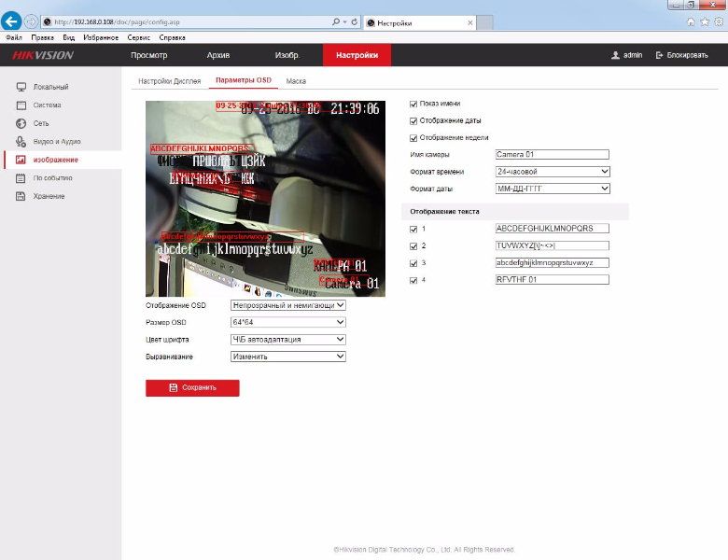This screenshot has width=728, height=560.
Task: Open Маска sub-tab
Action: pyautogui.click(x=296, y=81)
